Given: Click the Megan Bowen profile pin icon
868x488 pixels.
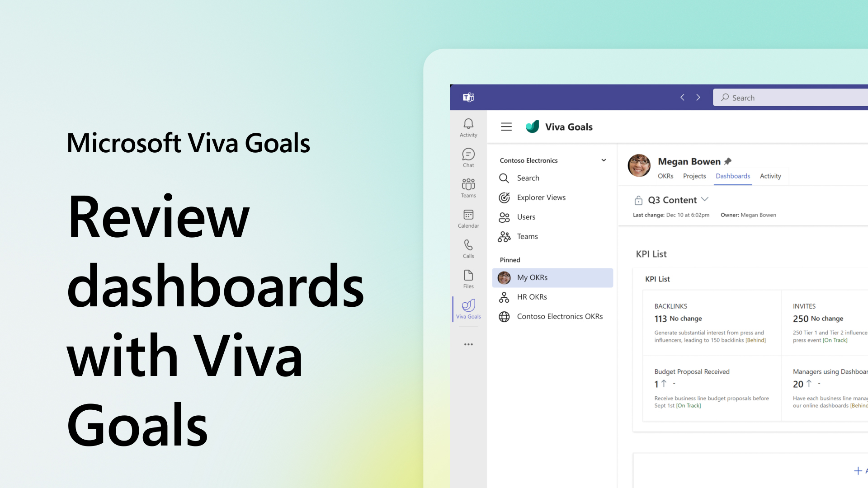Looking at the screenshot, I should [x=728, y=161].
